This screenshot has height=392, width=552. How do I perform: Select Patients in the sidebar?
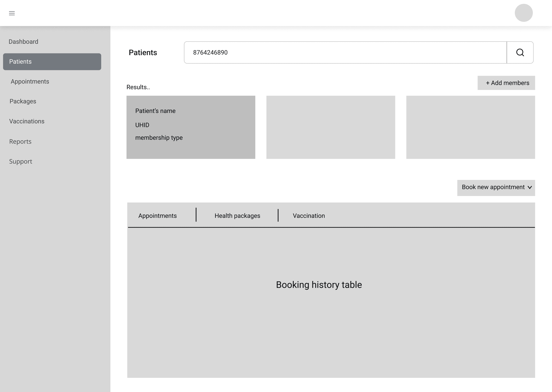(52, 62)
